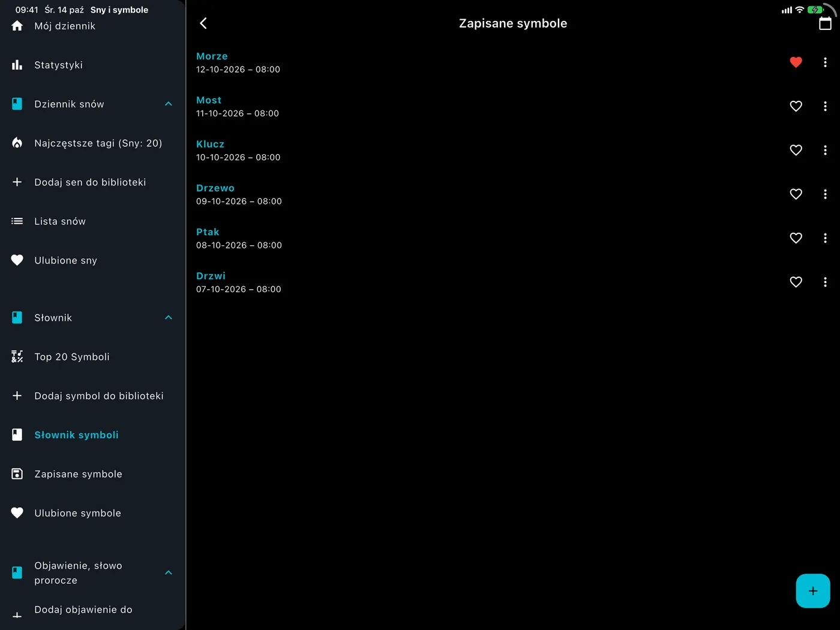The width and height of the screenshot is (840, 630).
Task: Open the Drzewo symbol entry
Action: click(x=486, y=194)
